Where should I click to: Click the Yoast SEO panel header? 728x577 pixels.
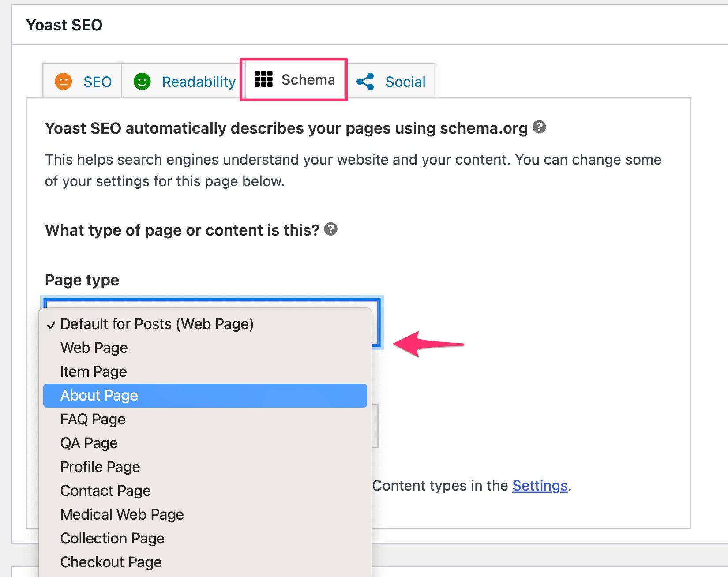[370, 25]
